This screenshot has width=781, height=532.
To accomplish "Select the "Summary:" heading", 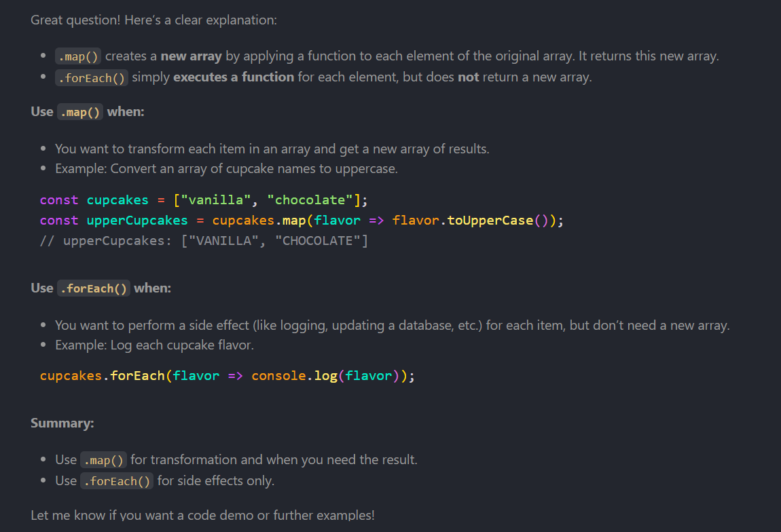I will point(62,423).
